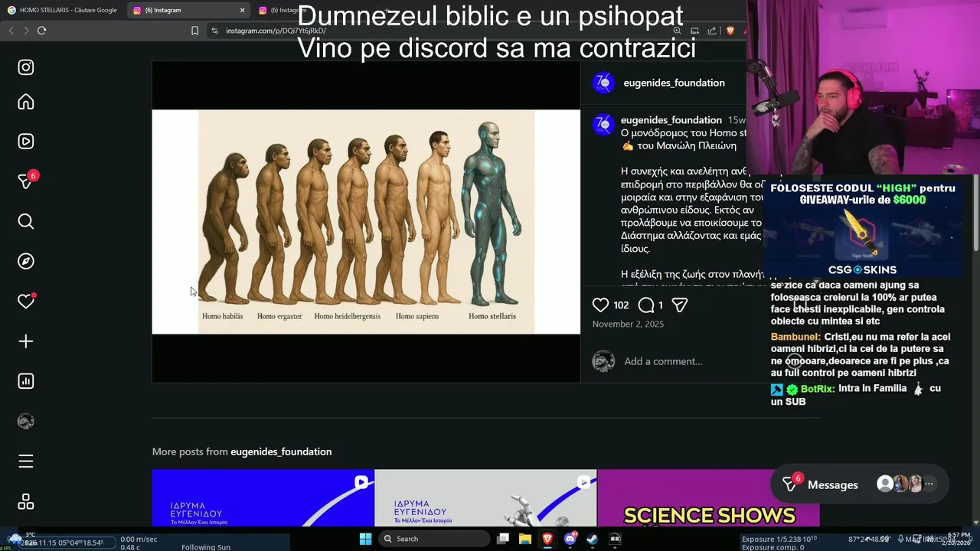Image resolution: width=980 pixels, height=551 pixels.
Task: Open Reels icon in sidebar
Action: (26, 142)
